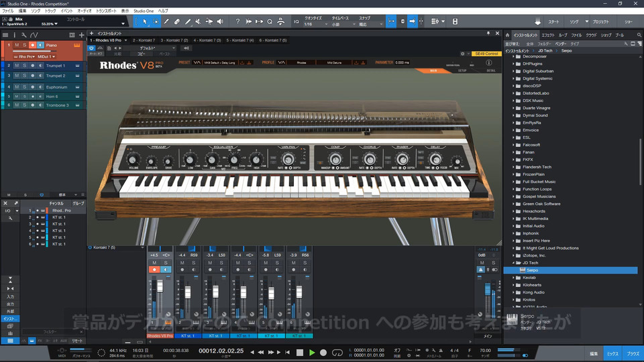Open the Timebase dropdown

[343, 25]
